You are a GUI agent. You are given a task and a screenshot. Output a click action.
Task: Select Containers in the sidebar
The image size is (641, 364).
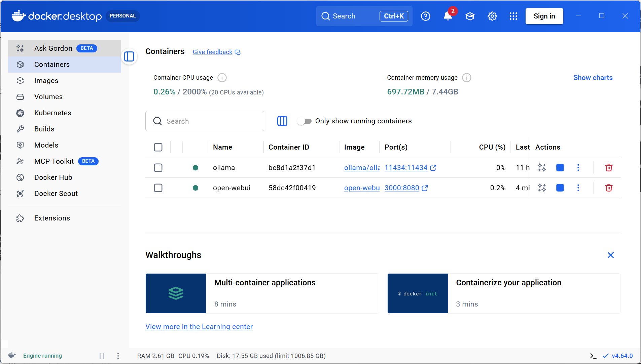pyautogui.click(x=65, y=65)
